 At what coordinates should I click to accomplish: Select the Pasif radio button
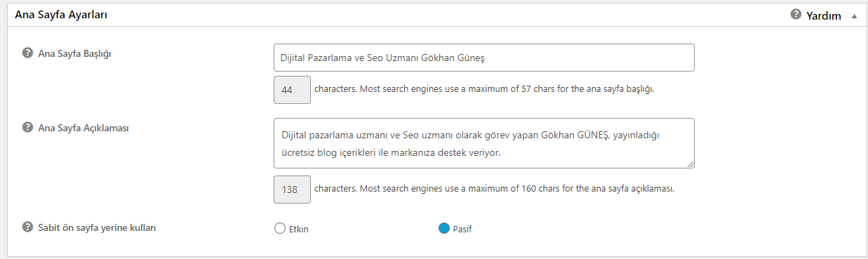pos(443,228)
